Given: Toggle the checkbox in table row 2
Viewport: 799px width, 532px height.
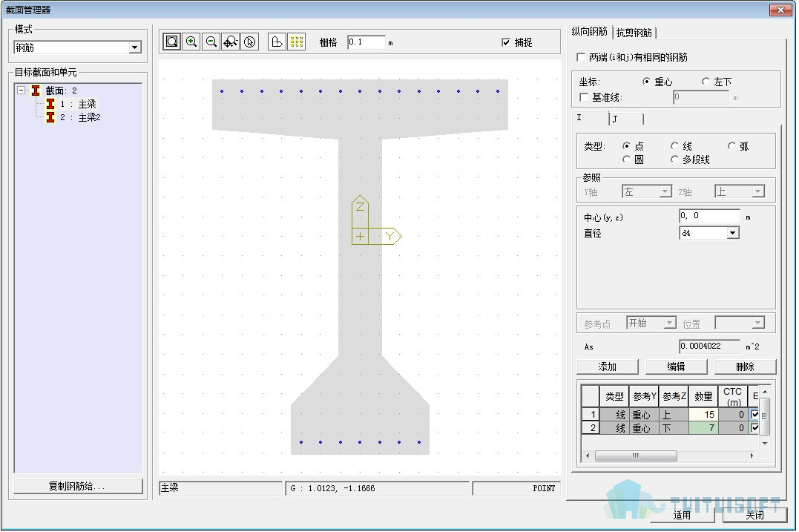Looking at the screenshot, I should coord(754,428).
